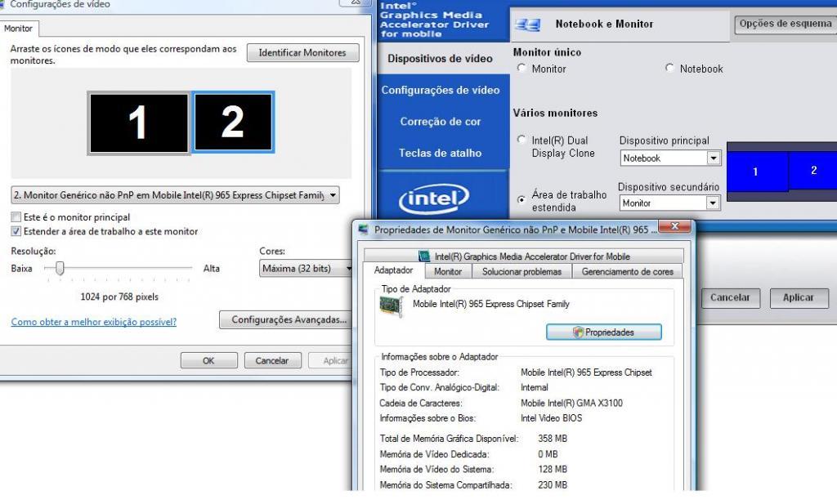Switch to Monitor tab in Propriedades dialog
The image size is (837, 504).
448,271
